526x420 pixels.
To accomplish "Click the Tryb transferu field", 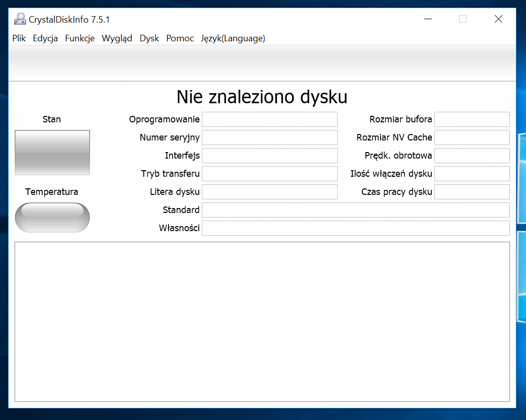I will pyautogui.click(x=269, y=173).
